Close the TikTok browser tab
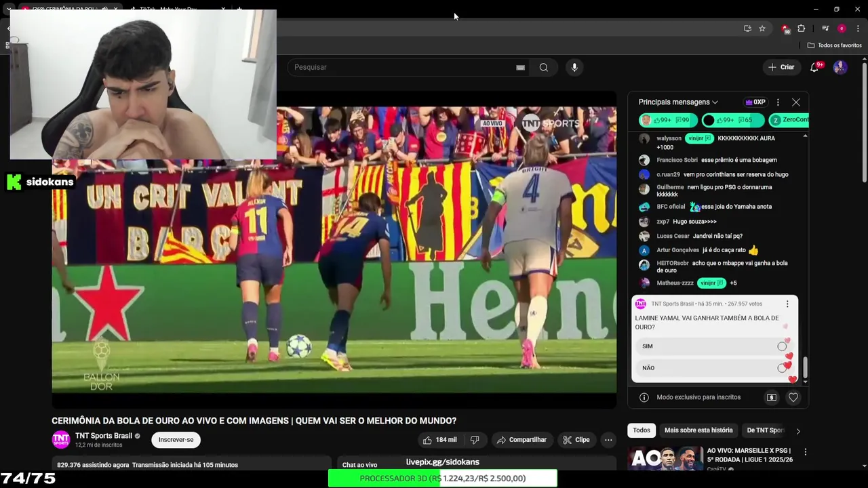 click(x=223, y=9)
